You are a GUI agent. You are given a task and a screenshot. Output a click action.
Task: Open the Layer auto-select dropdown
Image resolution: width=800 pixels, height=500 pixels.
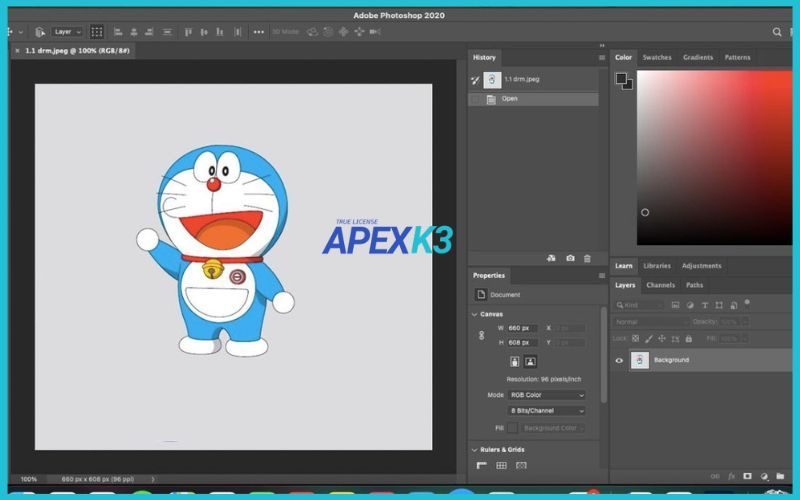(x=67, y=32)
